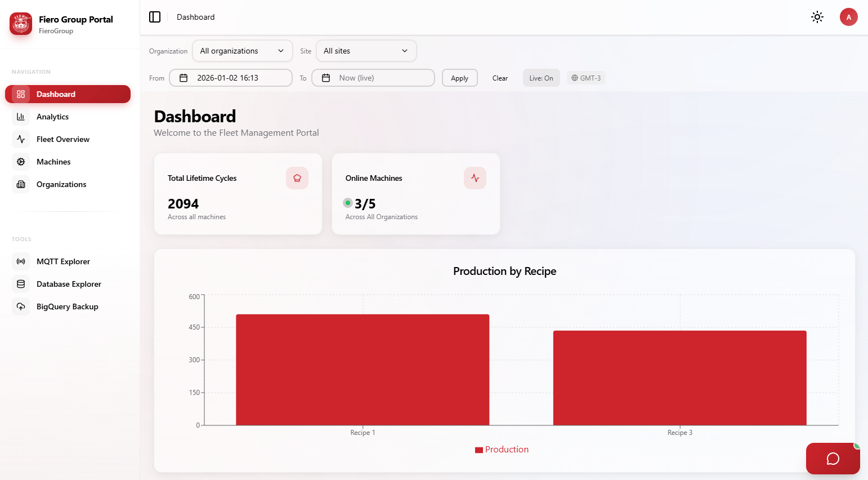
Task: Open the chat bubble widget
Action: click(x=833, y=459)
